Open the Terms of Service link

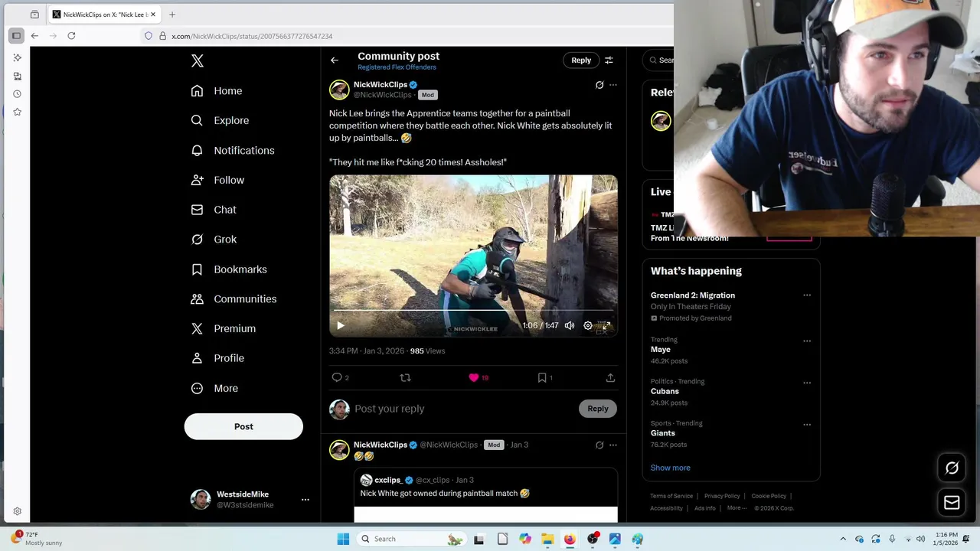(671, 496)
